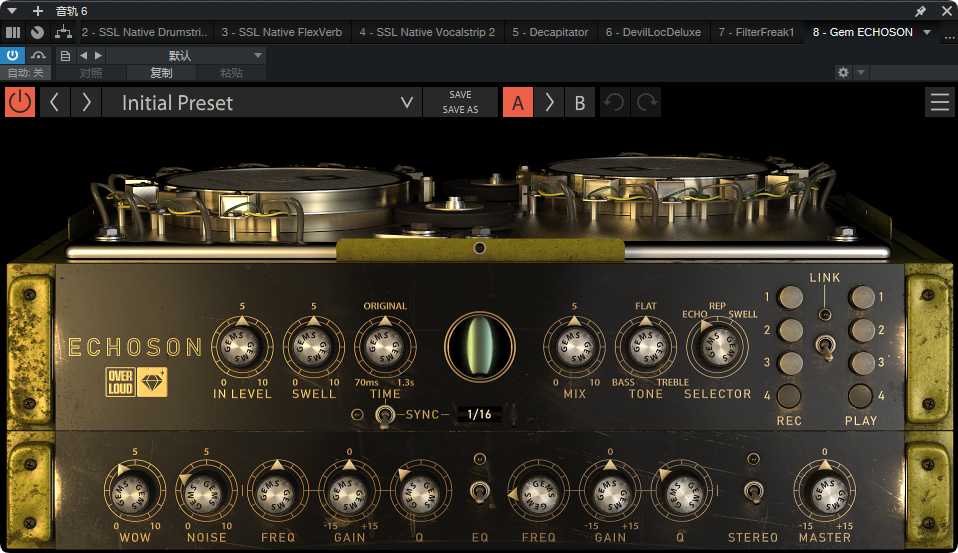The image size is (958, 553).
Task: Click the magic eye level indicator
Action: (480, 346)
